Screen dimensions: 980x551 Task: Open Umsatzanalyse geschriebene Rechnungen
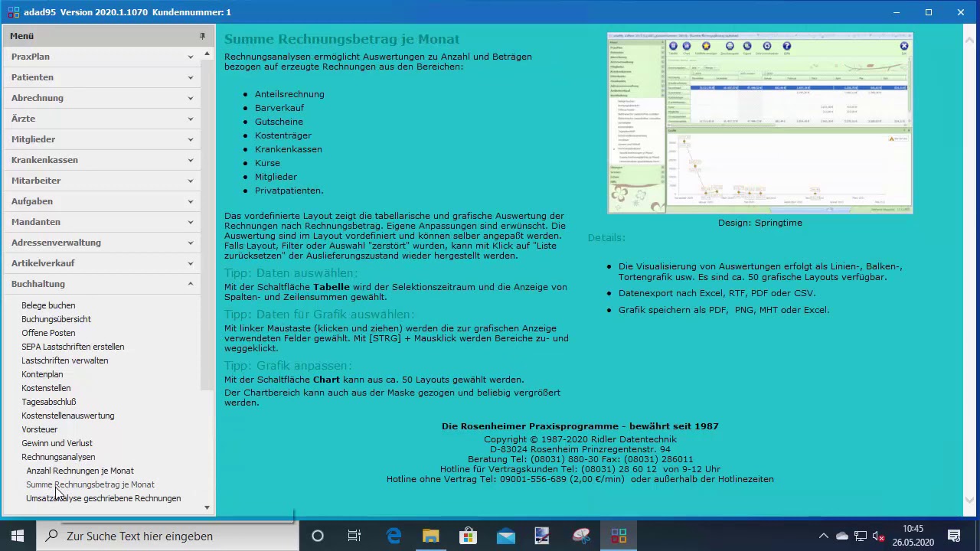pos(103,498)
